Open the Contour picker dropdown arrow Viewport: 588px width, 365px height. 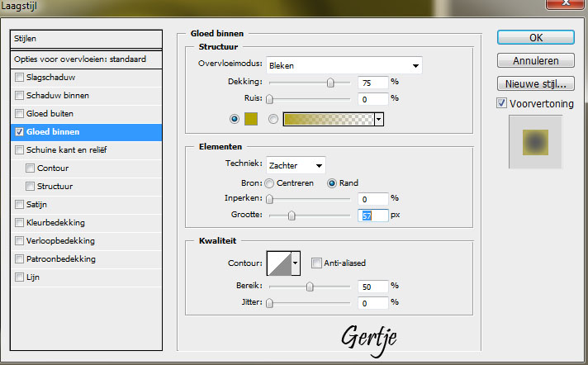(296, 263)
